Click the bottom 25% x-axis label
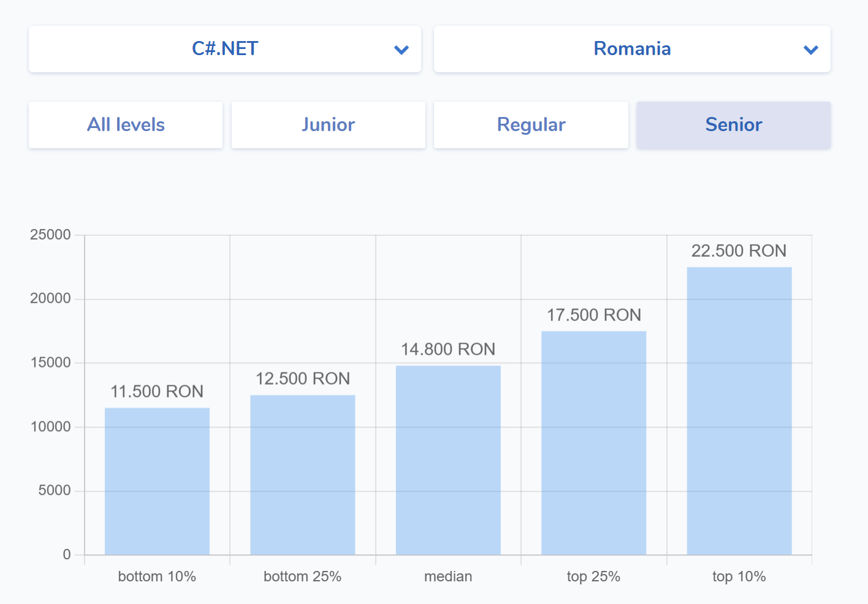Screen dimensions: 868x604 point(302,576)
